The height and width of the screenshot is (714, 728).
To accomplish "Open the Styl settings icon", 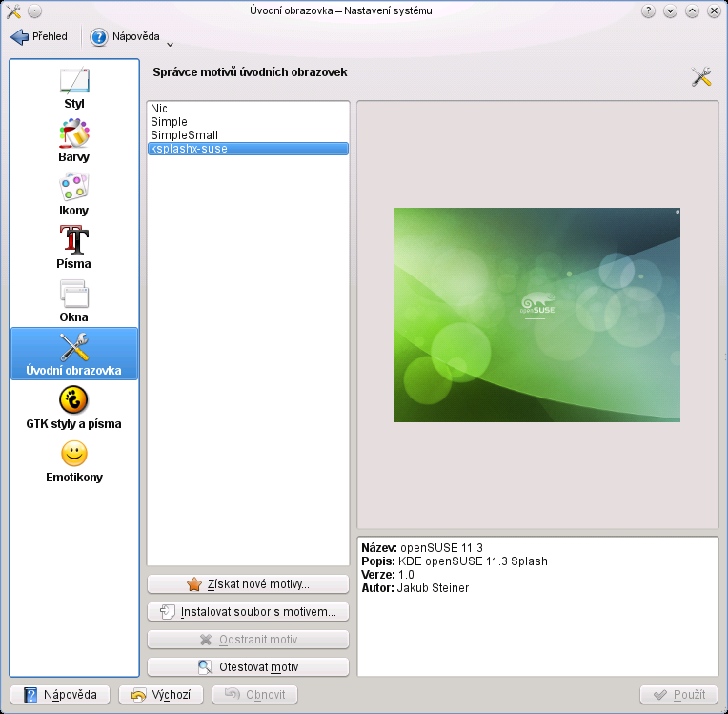I will pos(74,80).
